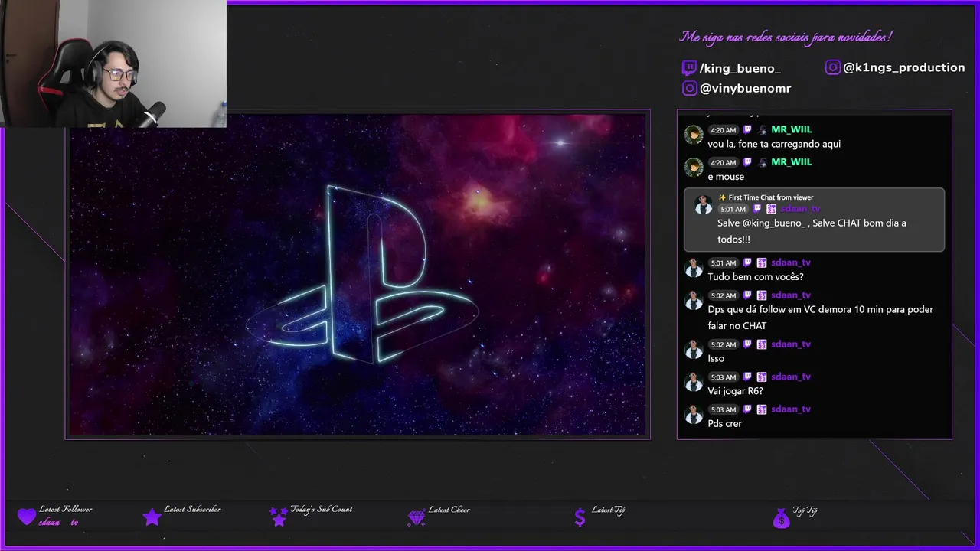Click the sparkle icon beside First Time Chat label

pos(722,197)
